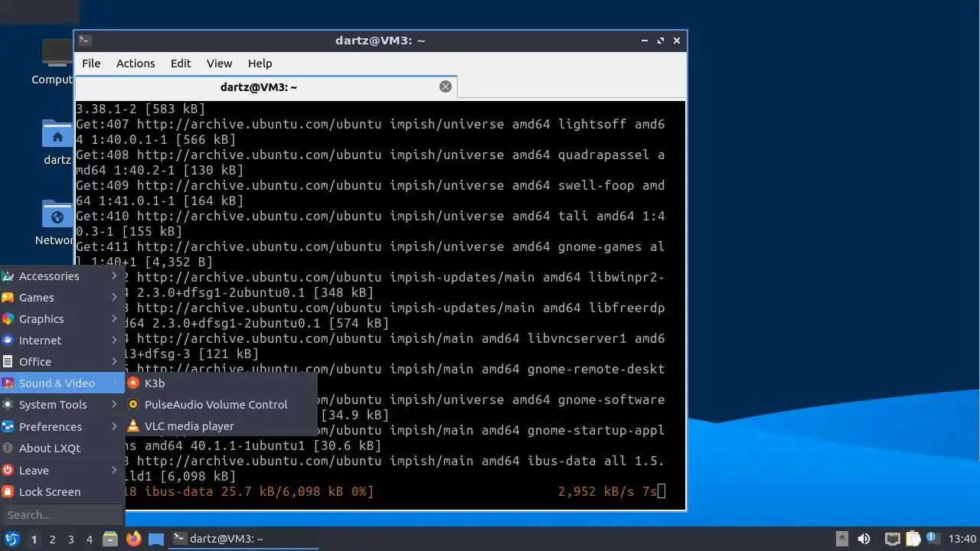980x551 pixels.
Task: Open the update notification tray icon
Action: pyautogui.click(x=933, y=539)
